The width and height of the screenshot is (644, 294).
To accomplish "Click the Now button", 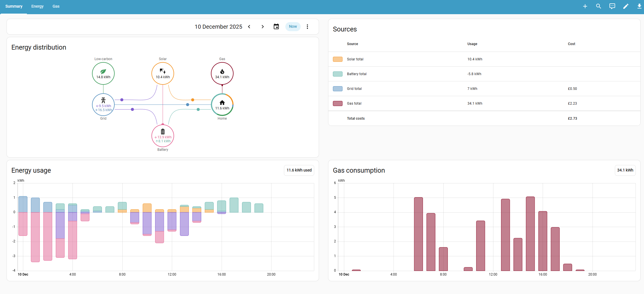I will click(x=293, y=27).
